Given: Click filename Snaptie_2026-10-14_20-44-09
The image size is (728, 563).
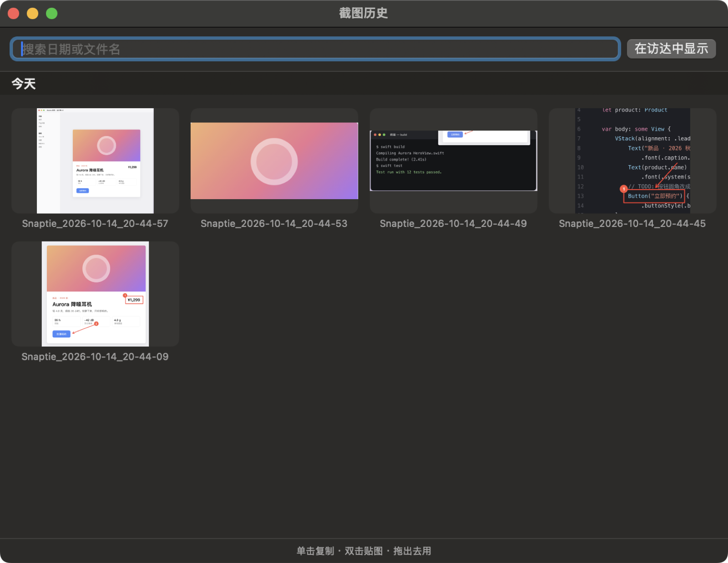Looking at the screenshot, I should click(95, 357).
